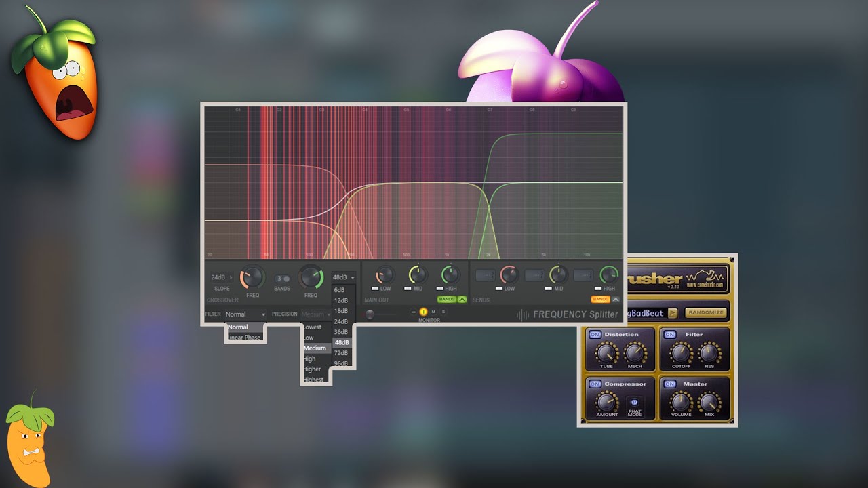
Task: Click the Main Out MID level knob
Action: click(x=417, y=274)
